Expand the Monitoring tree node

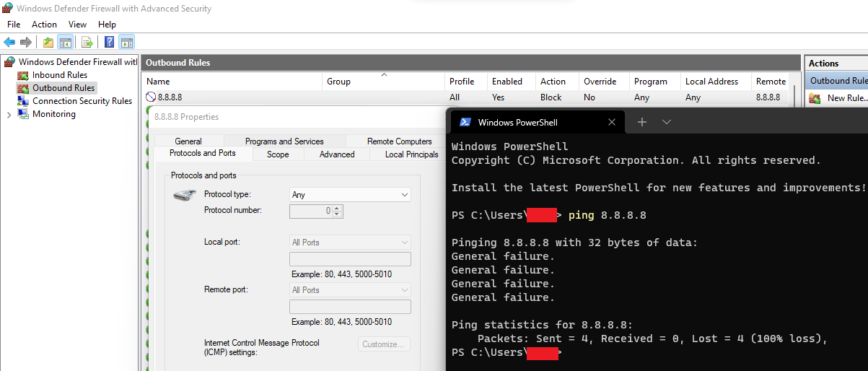click(8, 114)
